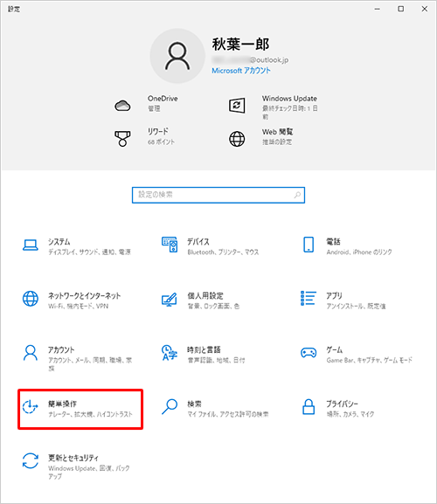Viewport: 437px width, 504px height.
Task: Click the Web 閲覧 globe icon
Action: point(237,139)
